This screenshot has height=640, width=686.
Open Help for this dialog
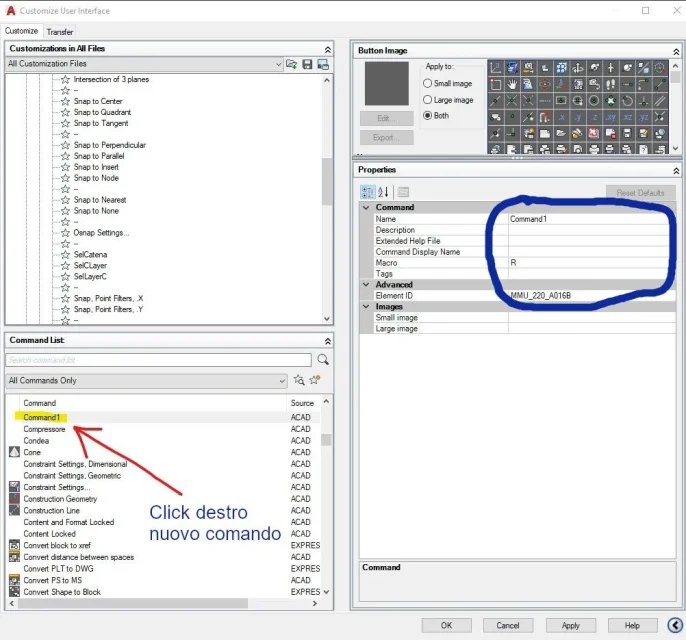(632, 625)
